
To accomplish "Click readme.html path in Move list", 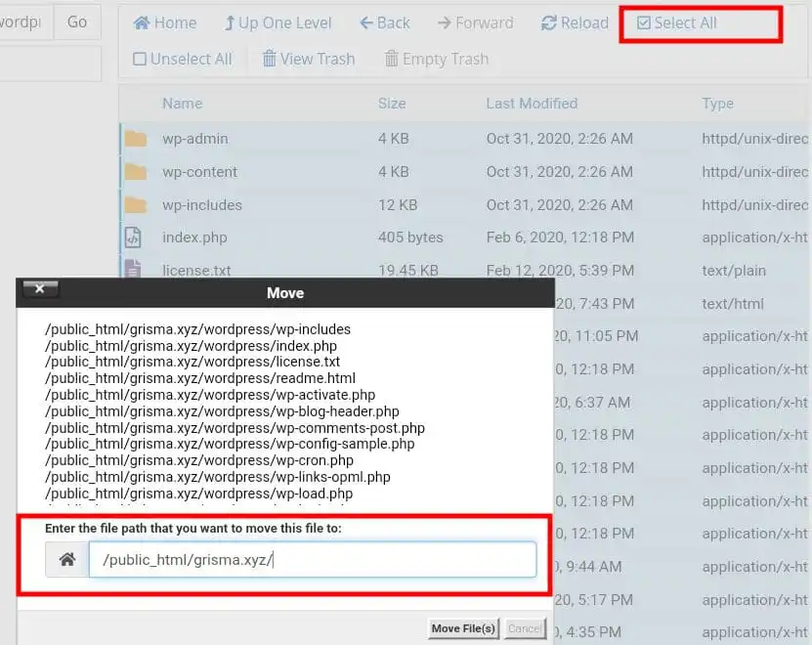I will click(200, 378).
